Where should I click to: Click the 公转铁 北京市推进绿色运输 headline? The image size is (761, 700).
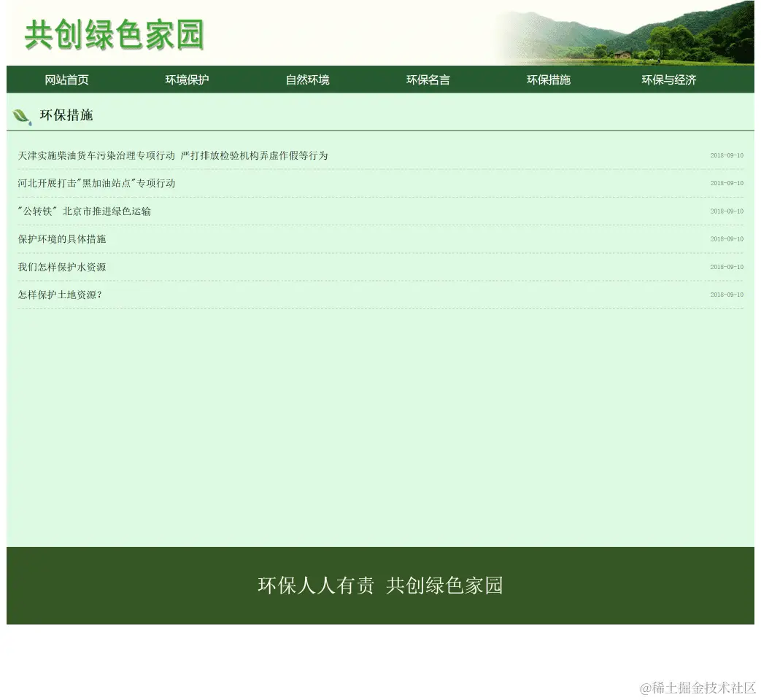tap(83, 211)
